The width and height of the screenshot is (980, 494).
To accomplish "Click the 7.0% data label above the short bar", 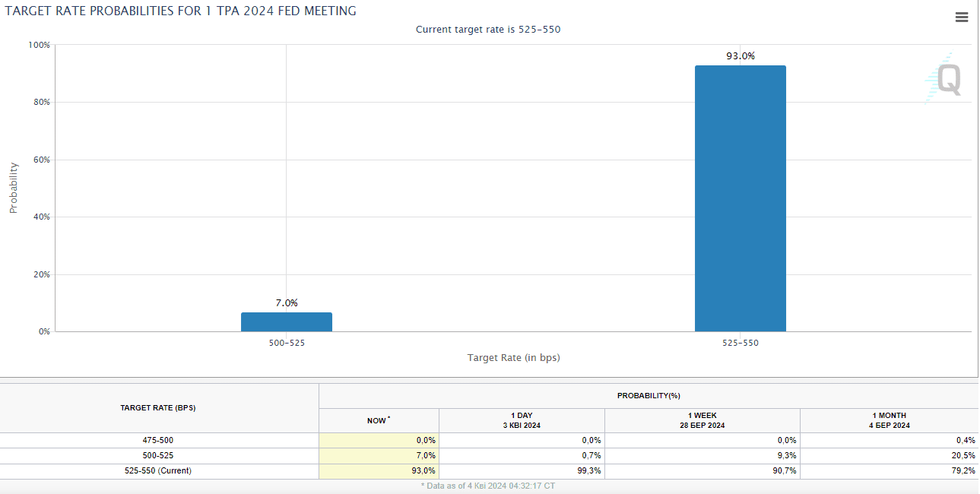I will pyautogui.click(x=287, y=302).
